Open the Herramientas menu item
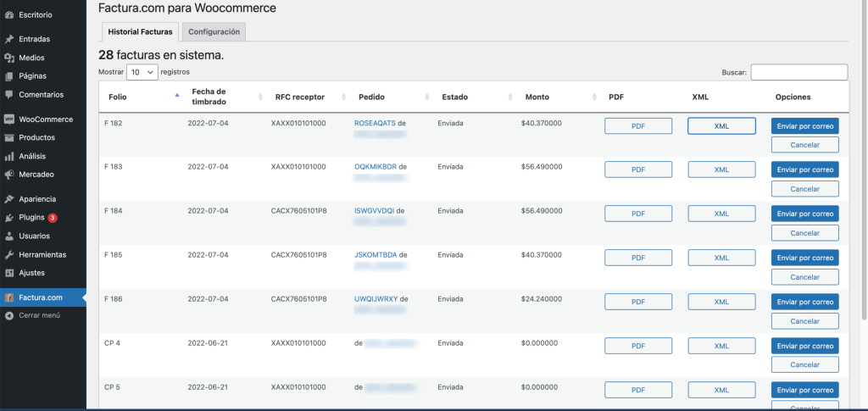The image size is (868, 411). (x=43, y=255)
